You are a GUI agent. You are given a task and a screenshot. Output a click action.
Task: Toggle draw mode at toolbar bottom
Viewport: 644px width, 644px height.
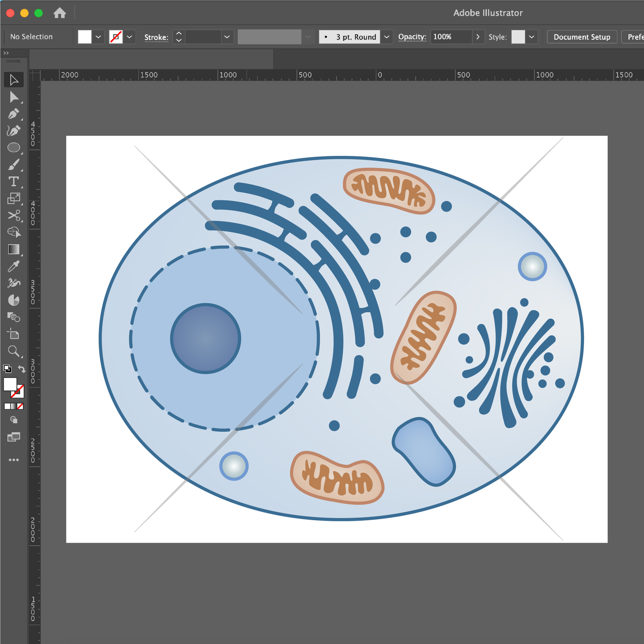pos(14,420)
